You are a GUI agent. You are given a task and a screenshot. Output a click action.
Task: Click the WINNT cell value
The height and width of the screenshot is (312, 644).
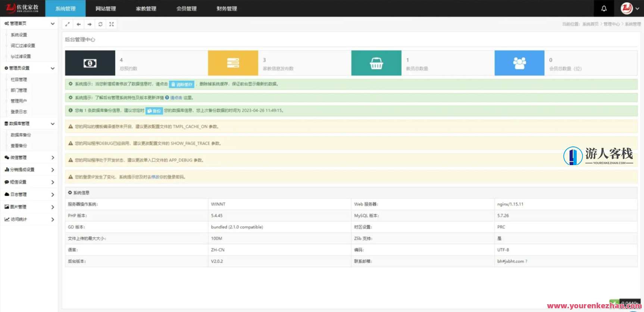tap(218, 204)
